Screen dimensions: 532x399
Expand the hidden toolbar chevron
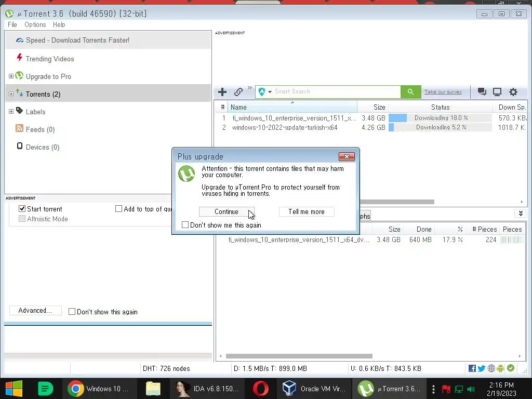click(250, 87)
